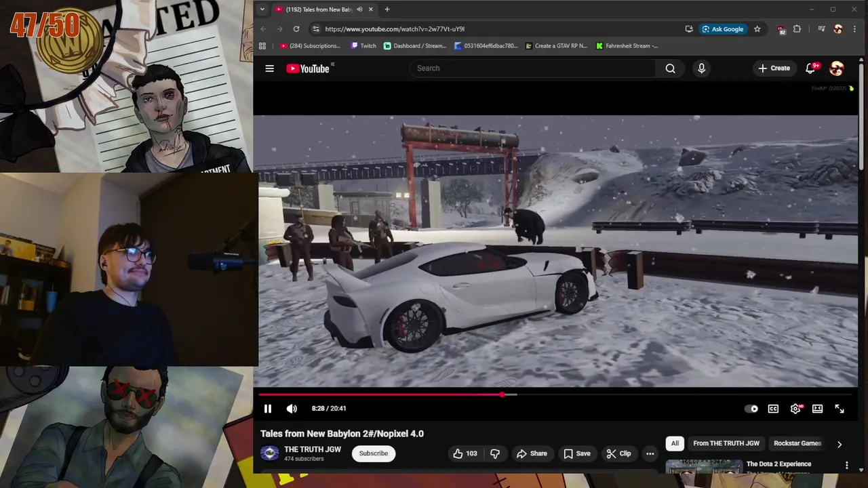Reload the current page

pyautogui.click(x=296, y=29)
